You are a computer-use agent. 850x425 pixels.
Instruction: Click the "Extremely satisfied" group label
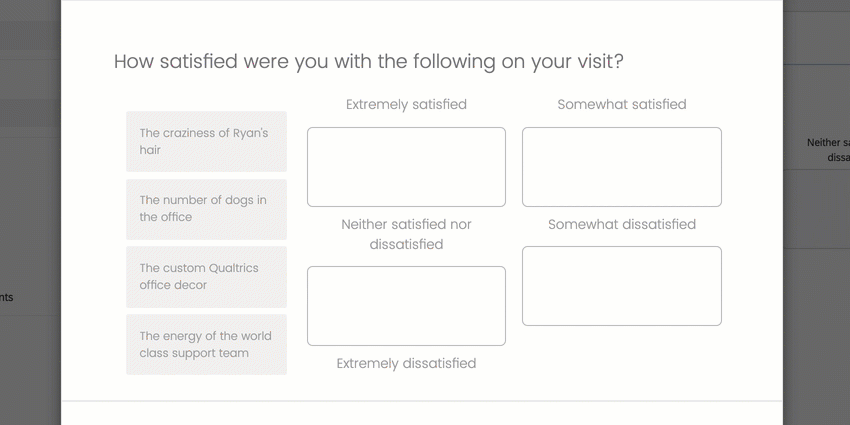[406, 104]
